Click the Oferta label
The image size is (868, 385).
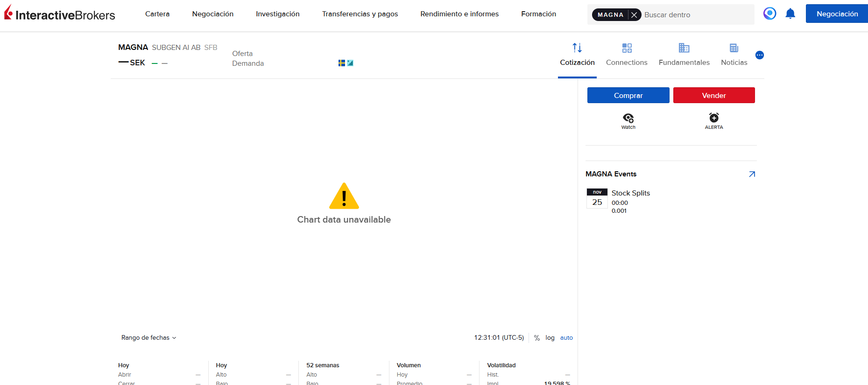coord(242,54)
